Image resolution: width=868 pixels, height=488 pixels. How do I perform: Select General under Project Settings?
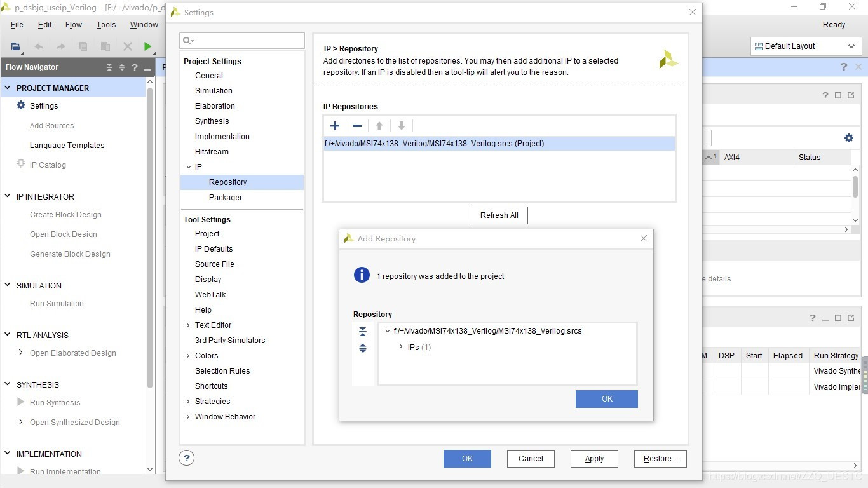pos(209,76)
